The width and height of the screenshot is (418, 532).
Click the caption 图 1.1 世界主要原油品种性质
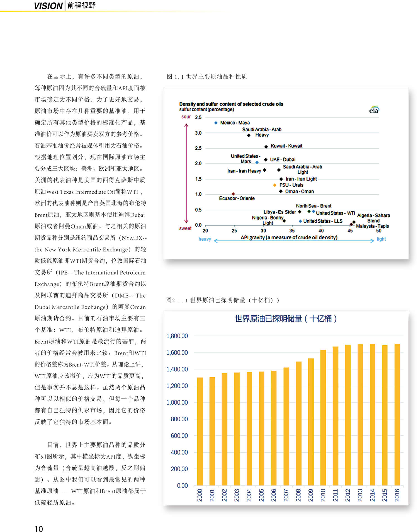pyautogui.click(x=207, y=76)
